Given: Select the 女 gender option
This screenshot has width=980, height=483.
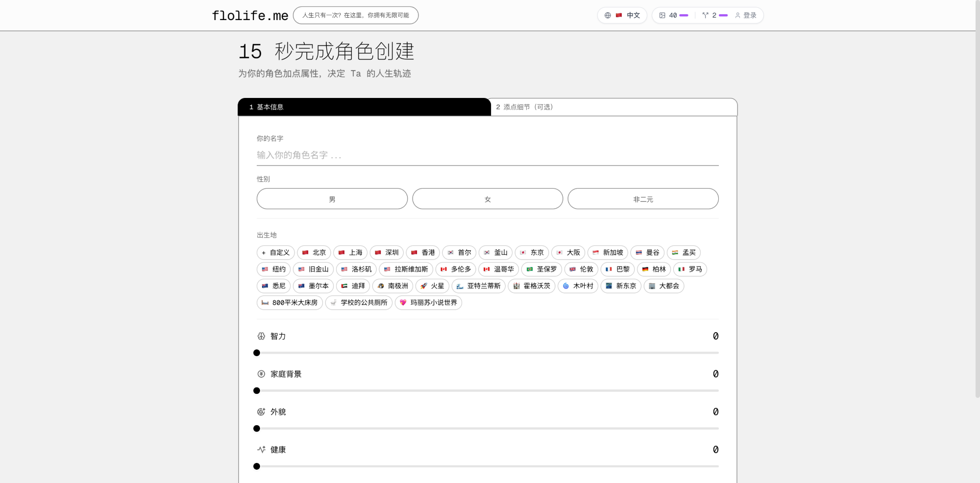Looking at the screenshot, I should (487, 198).
